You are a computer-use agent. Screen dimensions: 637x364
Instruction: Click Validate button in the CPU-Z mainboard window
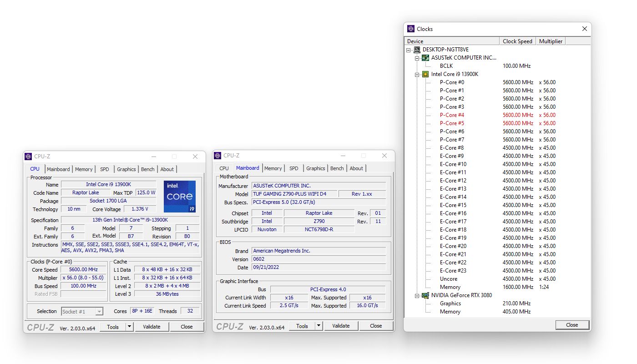point(341,326)
